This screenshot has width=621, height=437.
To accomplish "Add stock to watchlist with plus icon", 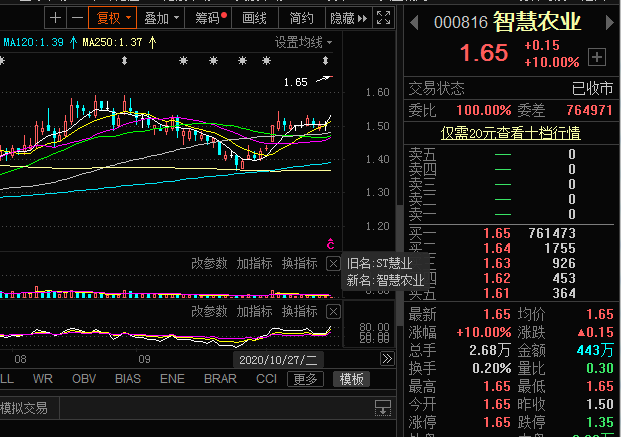I will tap(597, 56).
